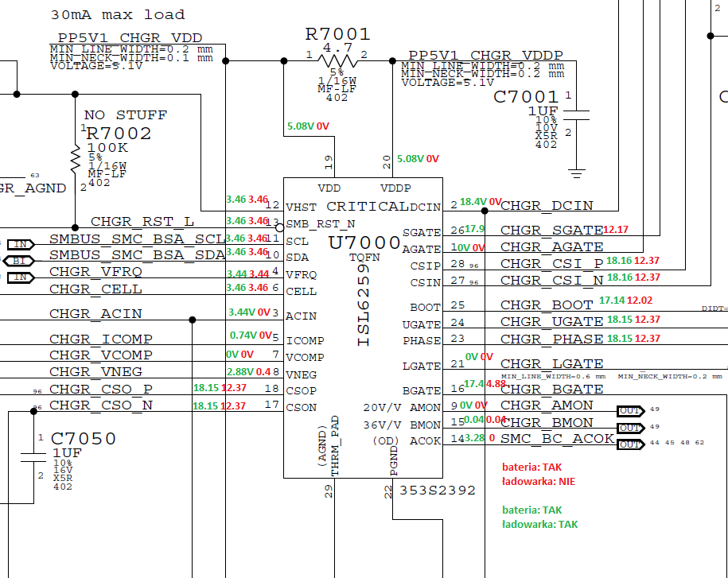728x578 pixels.
Task: Click the red 'ładowarka: NIE' legend text
Action: click(539, 482)
